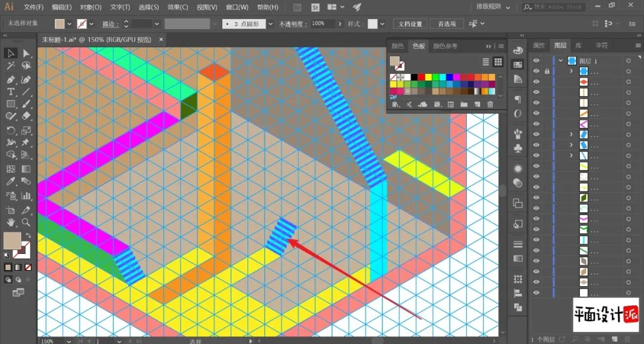Switch to the 字符 tab

[601, 45]
